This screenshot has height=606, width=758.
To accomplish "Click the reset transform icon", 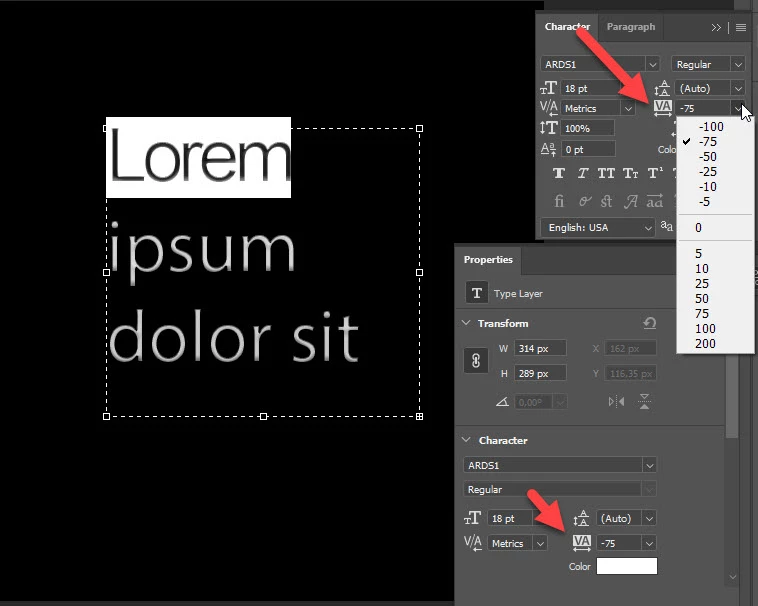I will point(650,322).
